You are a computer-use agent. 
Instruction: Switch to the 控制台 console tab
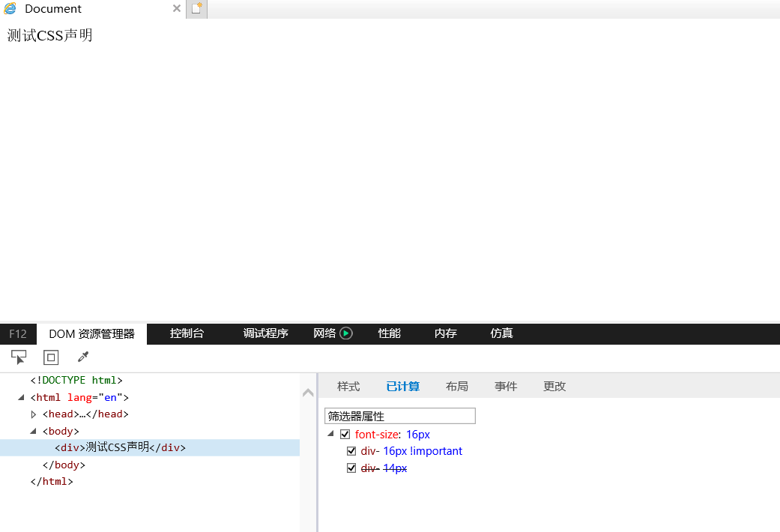[x=187, y=333]
